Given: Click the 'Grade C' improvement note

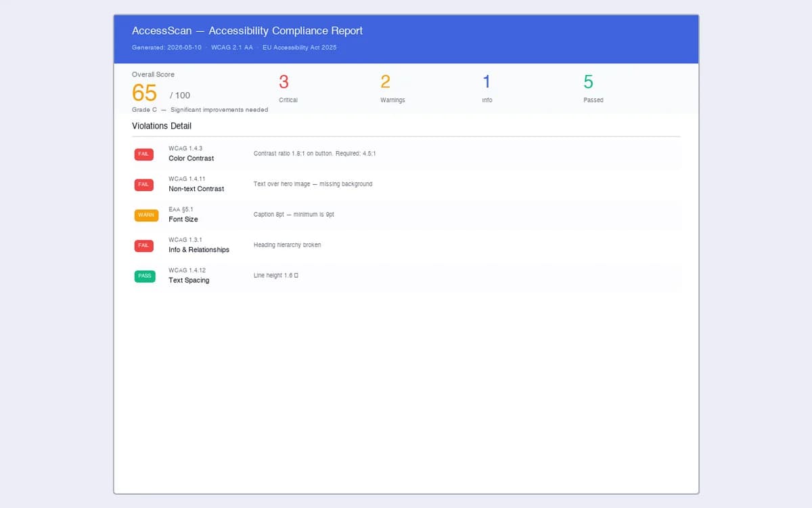Looking at the screenshot, I should 200,110.
